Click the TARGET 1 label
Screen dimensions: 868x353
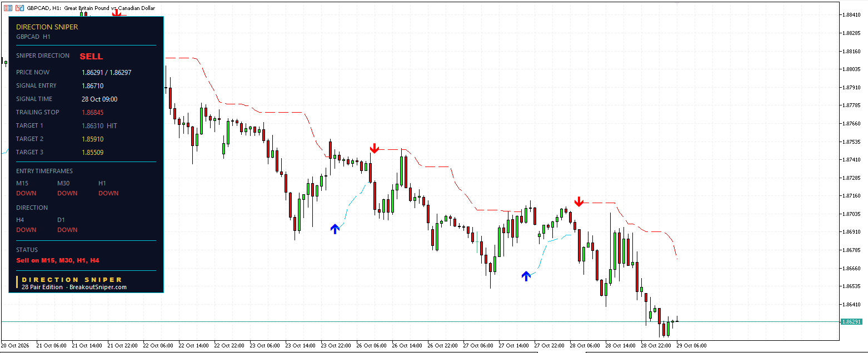tap(29, 125)
